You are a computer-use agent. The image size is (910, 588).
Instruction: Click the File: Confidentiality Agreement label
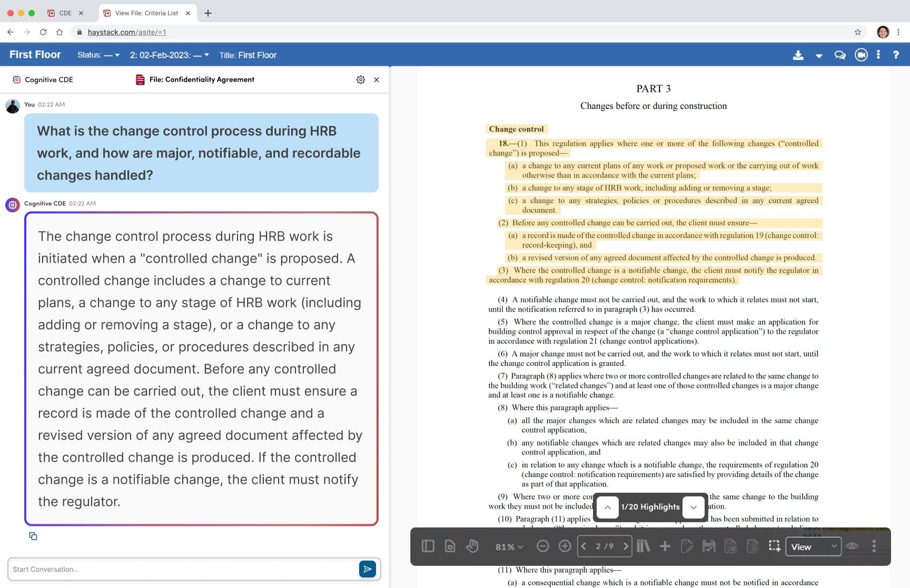point(202,79)
